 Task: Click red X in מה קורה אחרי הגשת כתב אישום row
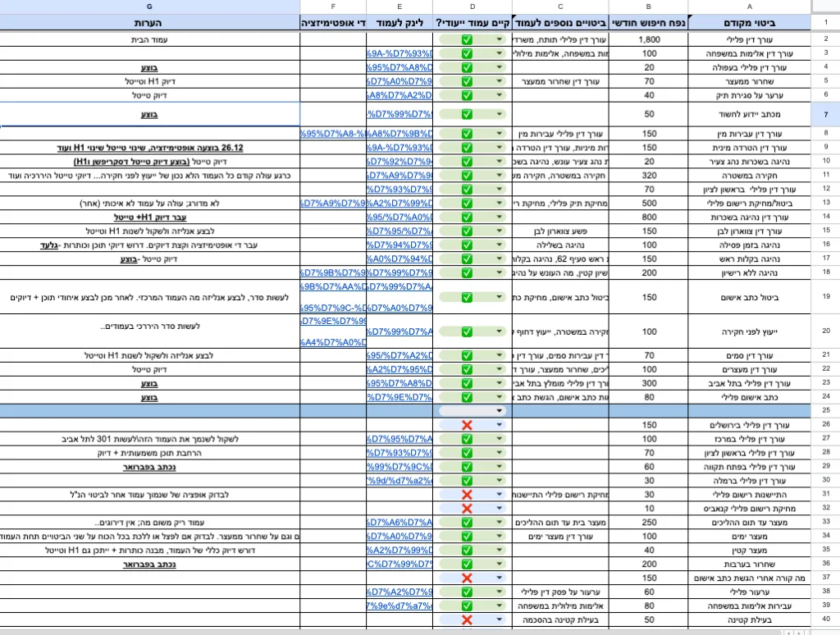[467, 578]
